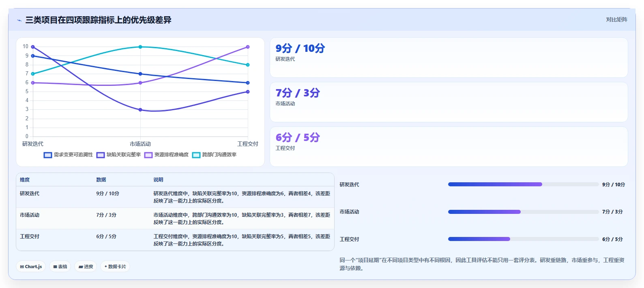Select the 数据卡片 chip
Screen dimensions: 644x288
coord(115,267)
